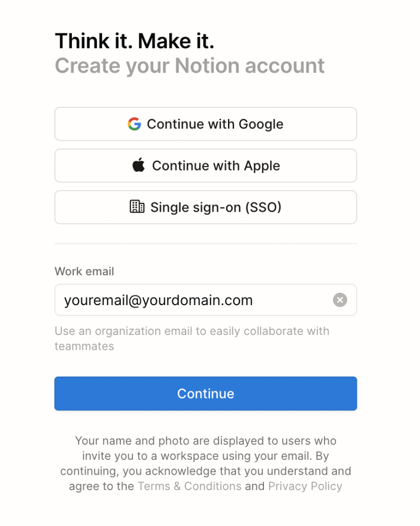Image resolution: width=420 pixels, height=526 pixels.
Task: Focus the Work email input field
Action: 195,300
